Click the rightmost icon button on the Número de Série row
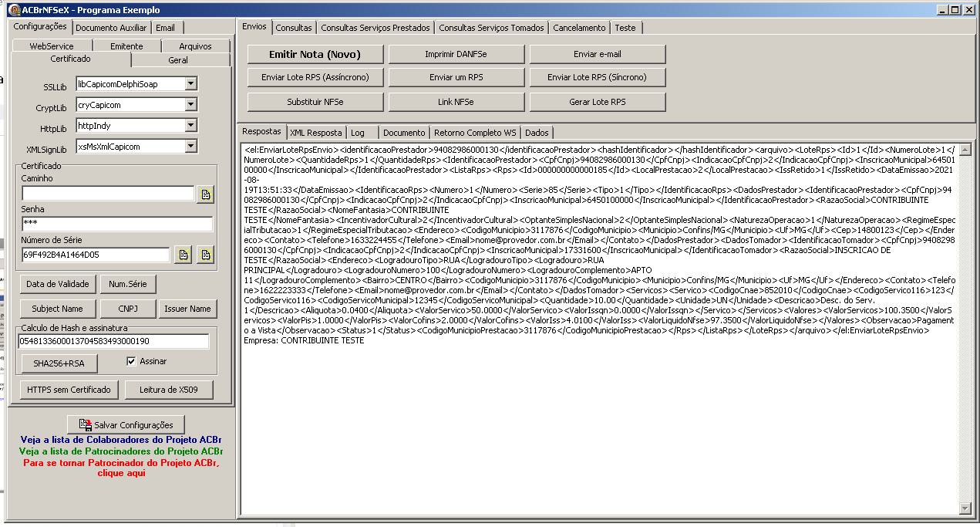The width and height of the screenshot is (980, 527). (205, 255)
